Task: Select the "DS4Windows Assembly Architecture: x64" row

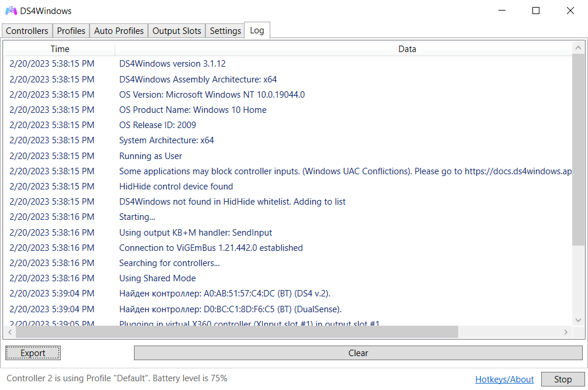Action: point(288,80)
